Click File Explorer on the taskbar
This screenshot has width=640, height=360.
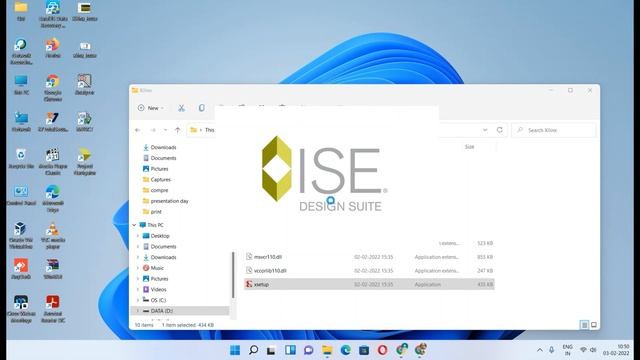point(327,350)
